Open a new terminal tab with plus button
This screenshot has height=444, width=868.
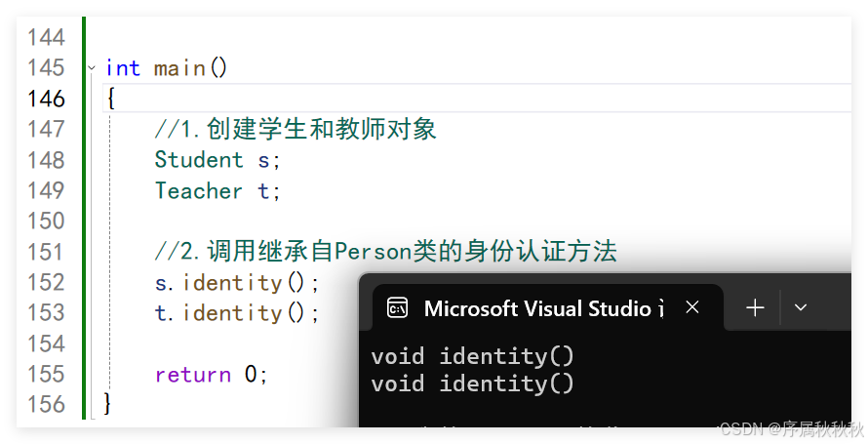tap(755, 308)
